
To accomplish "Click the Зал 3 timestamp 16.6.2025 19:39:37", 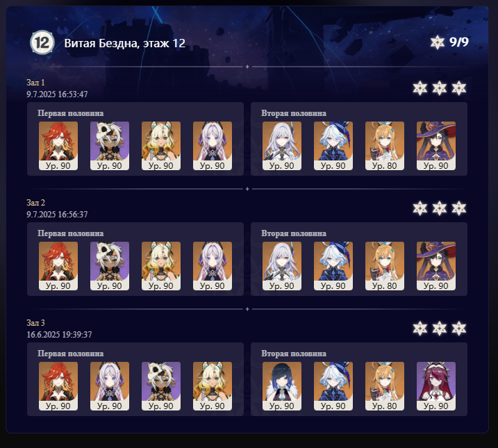I will pos(59,335).
